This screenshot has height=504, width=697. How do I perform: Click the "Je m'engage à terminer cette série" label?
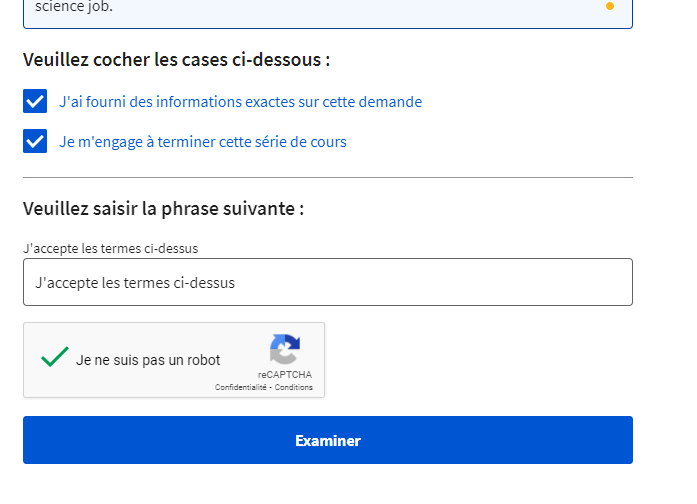203,142
